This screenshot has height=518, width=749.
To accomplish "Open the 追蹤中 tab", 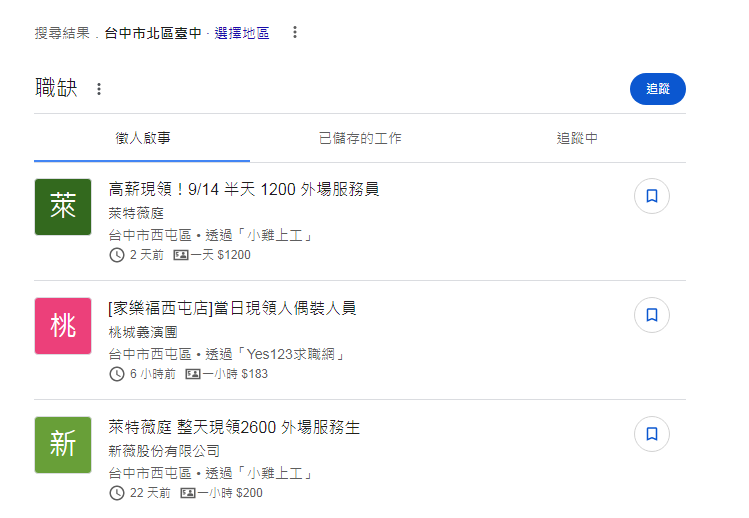I will (x=577, y=139).
